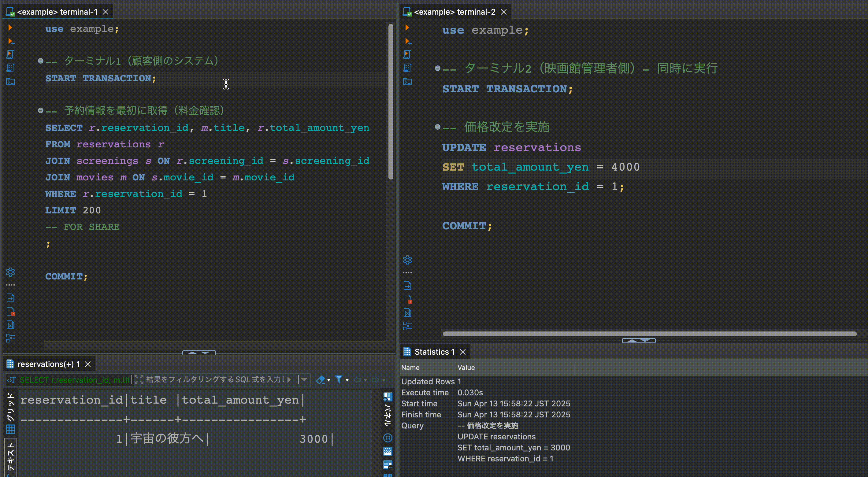Image resolution: width=868 pixels, height=477 pixels.
Task: Open the error log icon in terminal-2 sidebar
Action: 407,299
